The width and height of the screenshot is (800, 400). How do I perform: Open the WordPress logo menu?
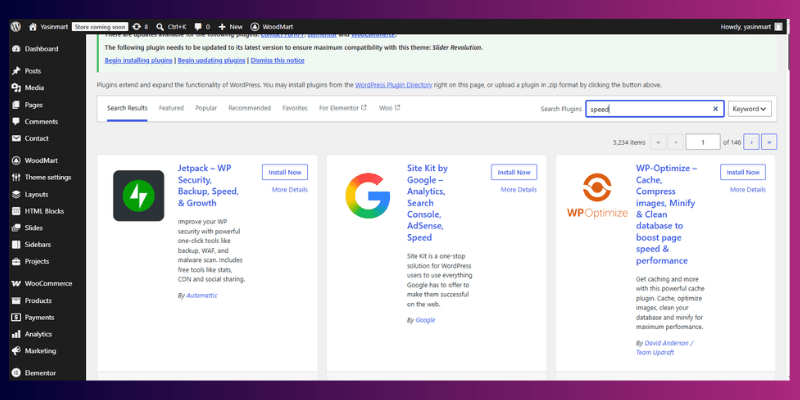(x=16, y=27)
